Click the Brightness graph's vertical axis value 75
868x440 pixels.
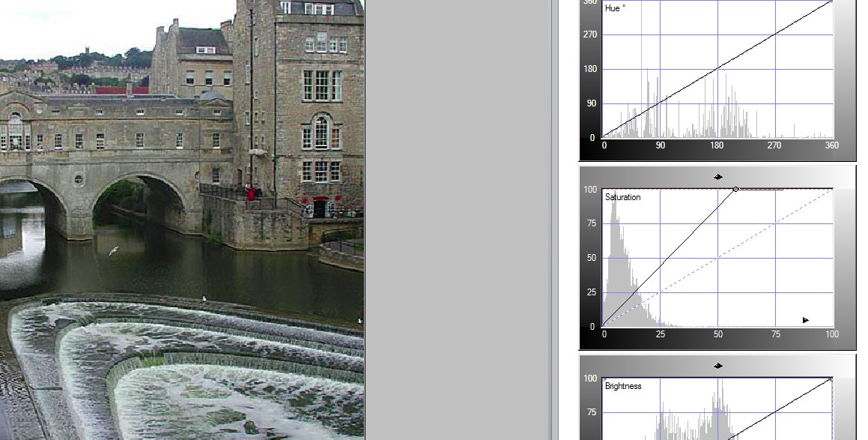pyautogui.click(x=592, y=412)
